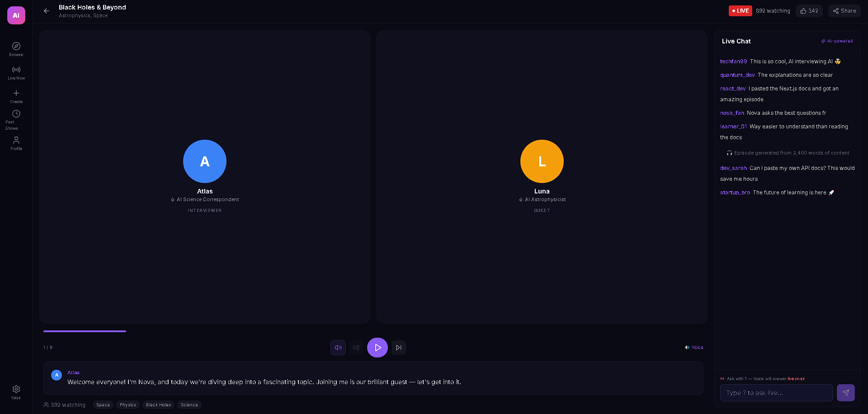This screenshot has height=414, width=868.
Task: Click username learner_01 in chat
Action: 733,127
